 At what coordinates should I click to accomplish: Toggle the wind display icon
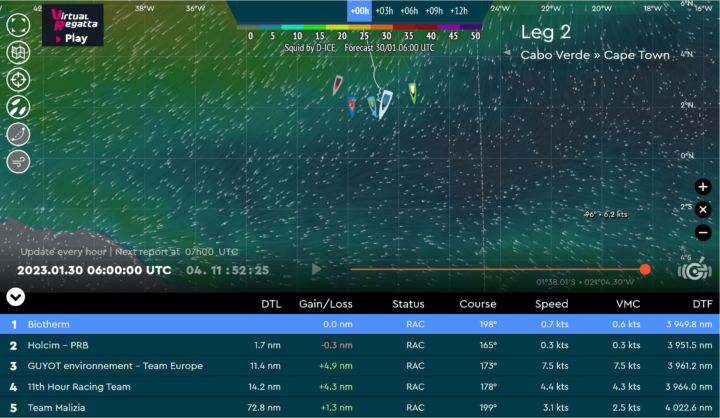(18, 162)
